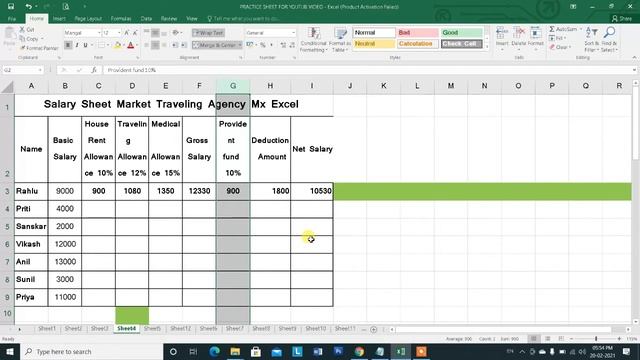Switch to the Sheet1 tab
This screenshot has width=640, height=360.
coord(47,329)
